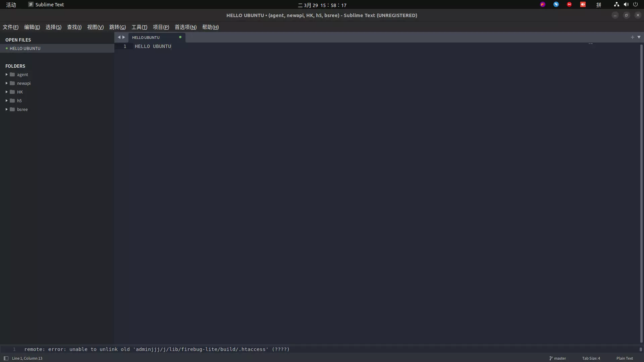Expand the bsree folder arrow

coord(6,109)
